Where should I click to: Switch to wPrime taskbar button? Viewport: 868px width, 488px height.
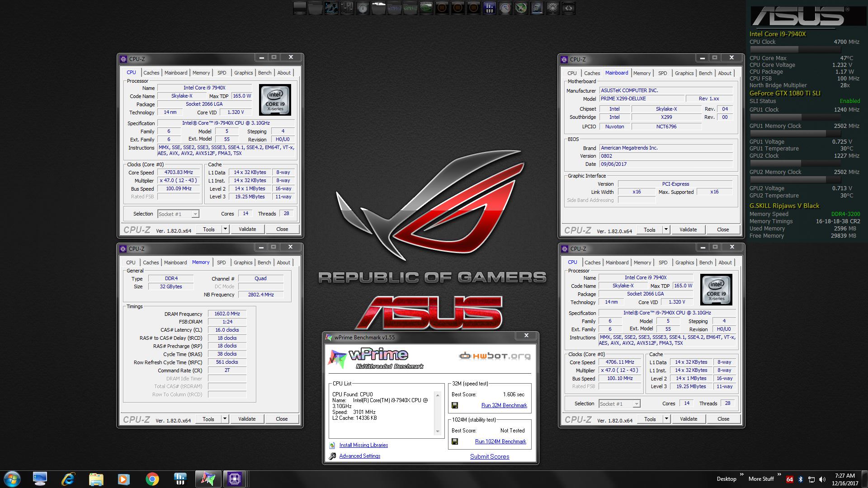208,479
